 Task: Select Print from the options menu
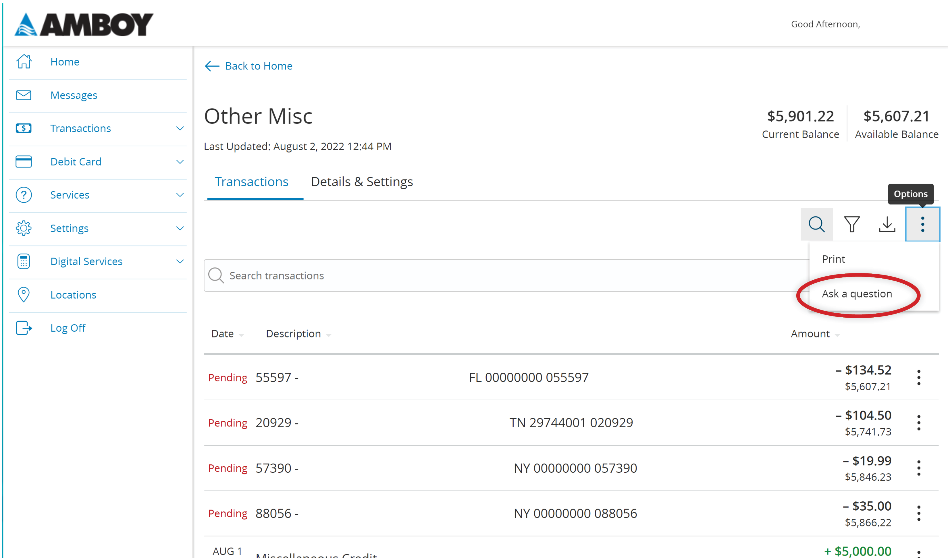pyautogui.click(x=833, y=259)
